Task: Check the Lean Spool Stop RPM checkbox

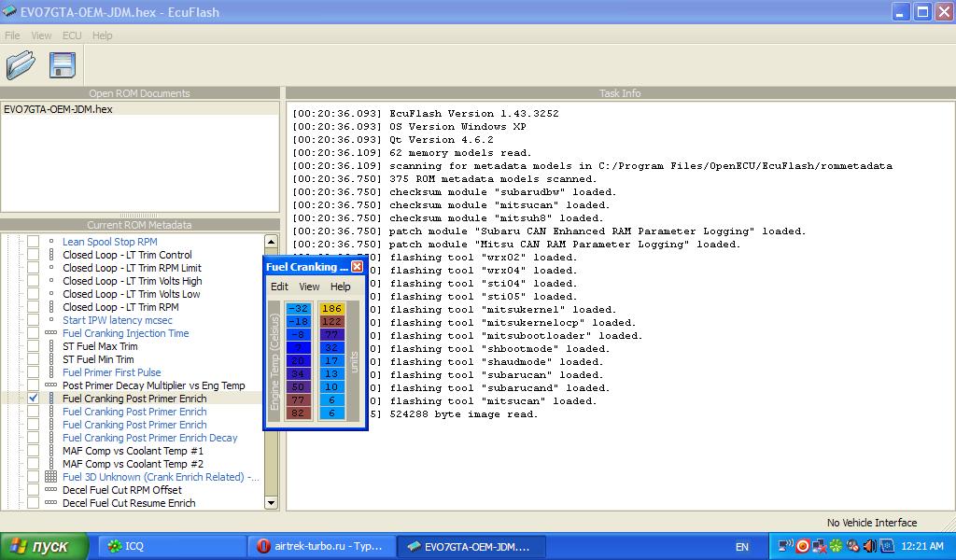Action: 33,242
